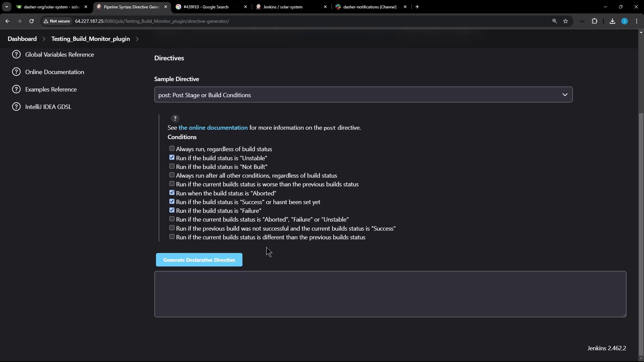Uncheck the 'Failure' build status condition

point(172,210)
